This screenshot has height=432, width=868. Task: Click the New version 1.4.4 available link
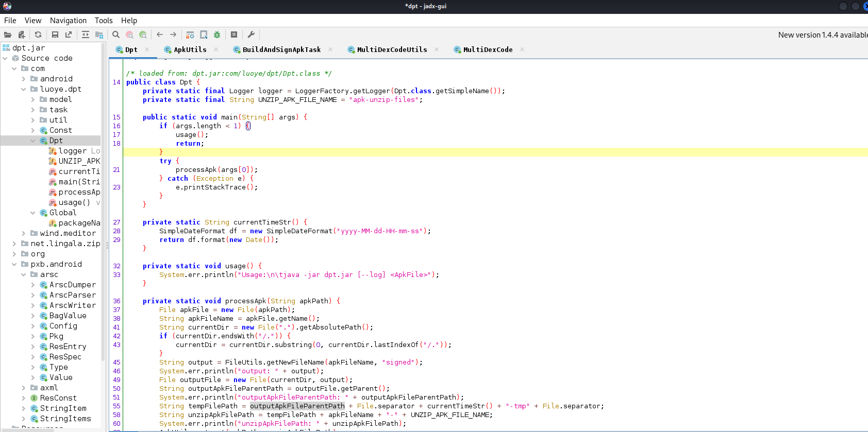tap(823, 35)
